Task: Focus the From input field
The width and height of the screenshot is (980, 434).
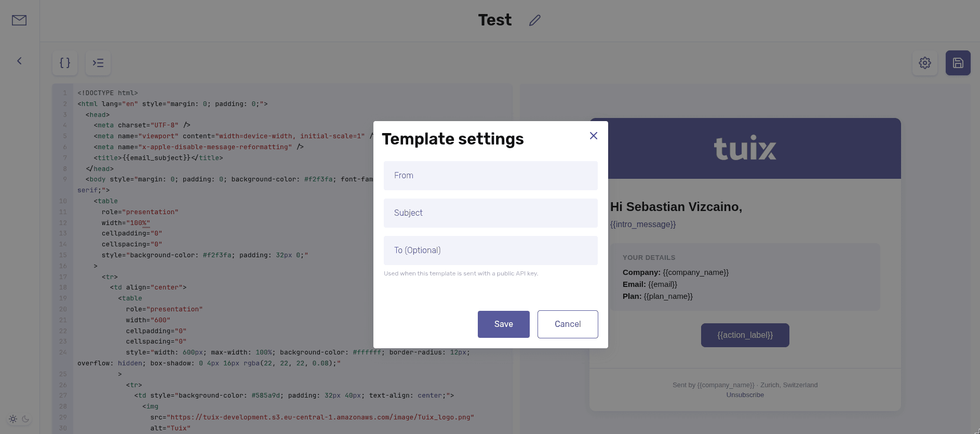Action: coord(491,176)
